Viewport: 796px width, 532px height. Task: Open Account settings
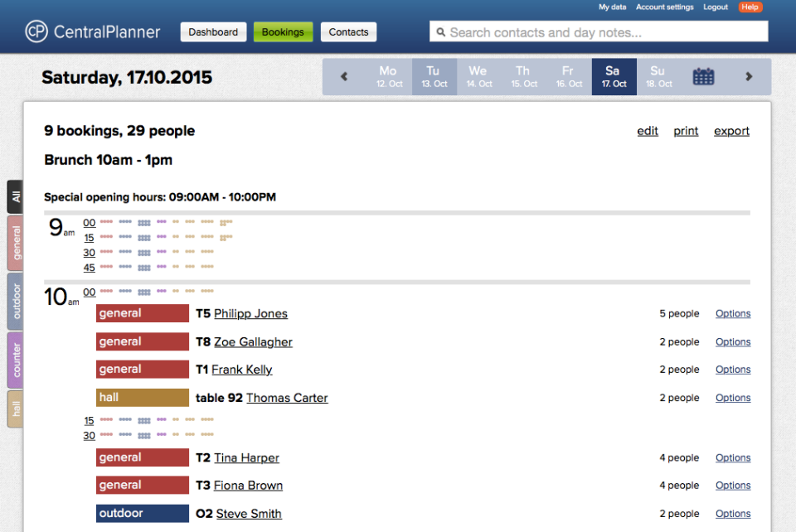664,7
